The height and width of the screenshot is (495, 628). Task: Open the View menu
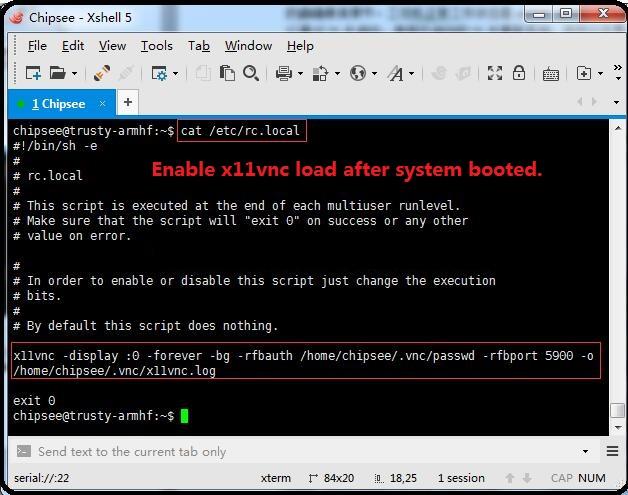(113, 46)
